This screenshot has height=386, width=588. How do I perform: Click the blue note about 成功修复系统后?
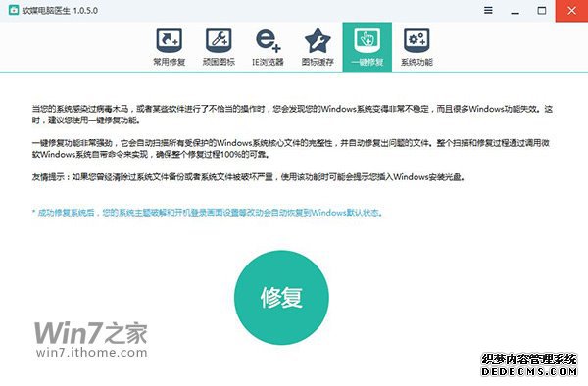point(208,213)
